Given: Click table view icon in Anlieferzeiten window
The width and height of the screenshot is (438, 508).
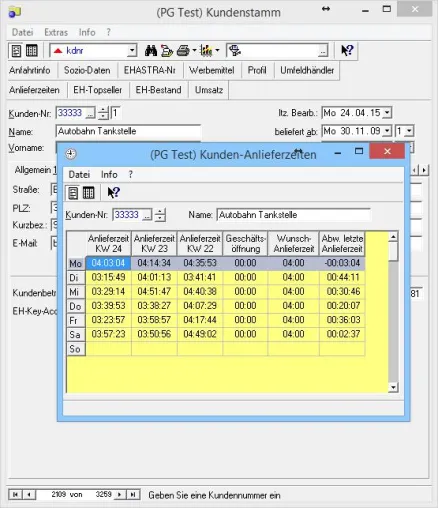Looking at the screenshot, I should pos(88,193).
